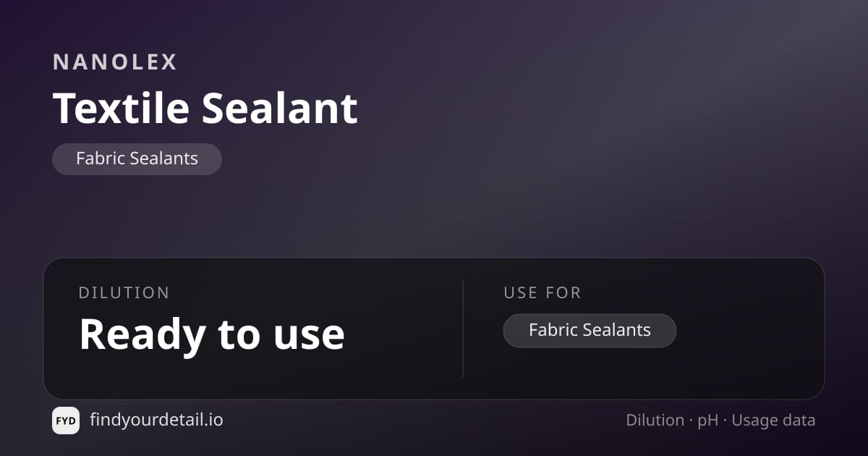Image resolution: width=868 pixels, height=456 pixels.
Task: Select the Fabric Sealants tag under the title
Action: click(x=137, y=159)
